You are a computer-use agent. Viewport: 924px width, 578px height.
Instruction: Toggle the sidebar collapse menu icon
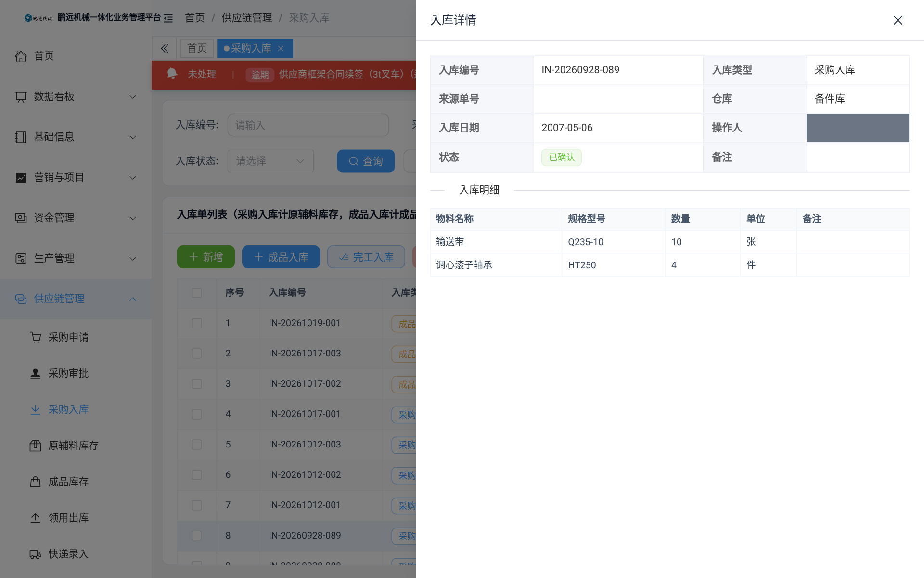[168, 18]
